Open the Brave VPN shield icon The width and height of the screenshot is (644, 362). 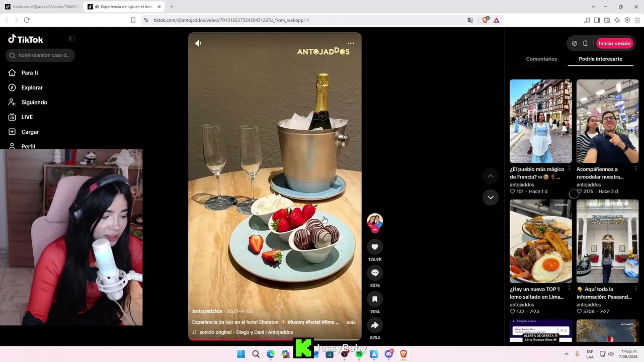[627, 20]
